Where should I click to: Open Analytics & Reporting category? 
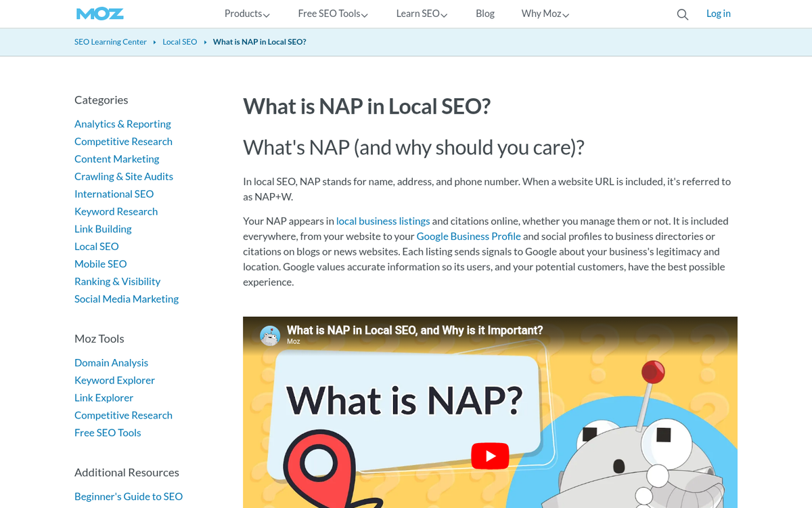point(122,124)
